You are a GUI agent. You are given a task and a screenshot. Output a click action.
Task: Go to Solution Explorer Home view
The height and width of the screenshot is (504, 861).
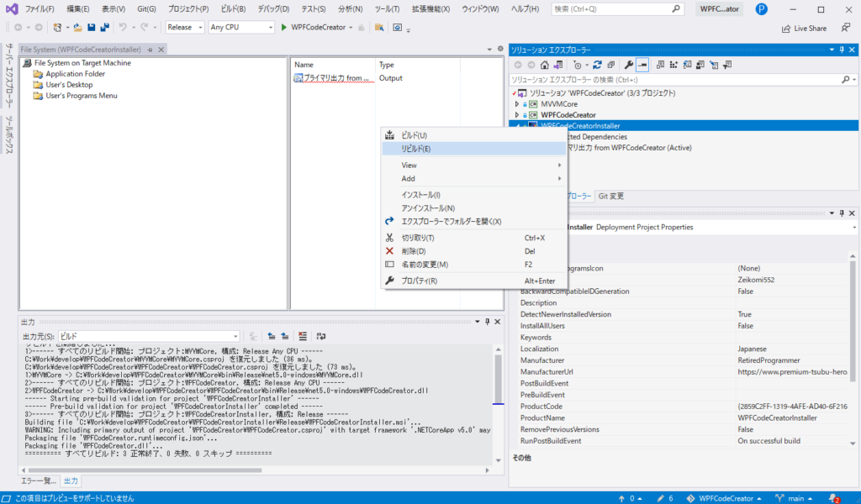click(544, 65)
